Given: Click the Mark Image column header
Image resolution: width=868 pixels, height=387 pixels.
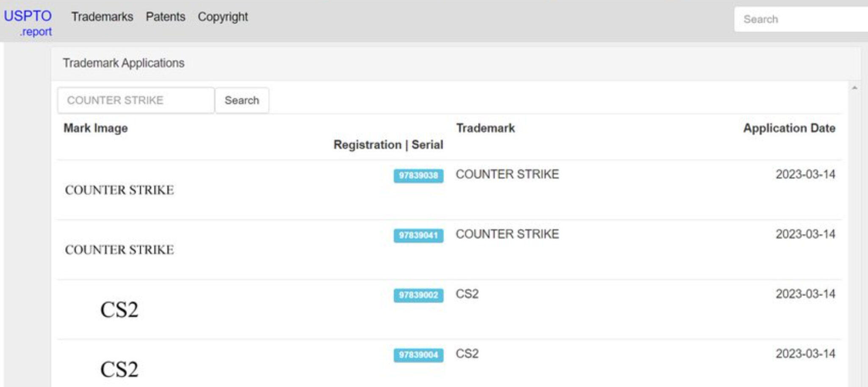Looking at the screenshot, I should [x=96, y=128].
